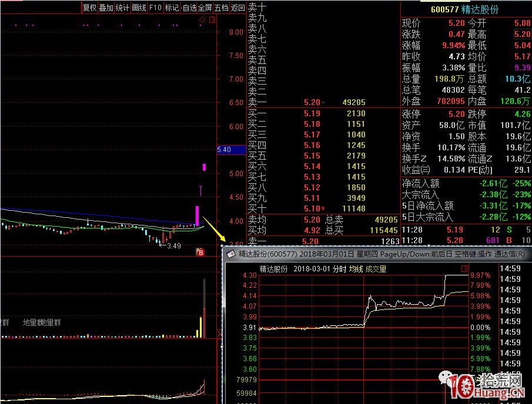This screenshot has width=532, height=404.
Task: Click the 买二 bid price 5.18
Action: tap(312, 124)
